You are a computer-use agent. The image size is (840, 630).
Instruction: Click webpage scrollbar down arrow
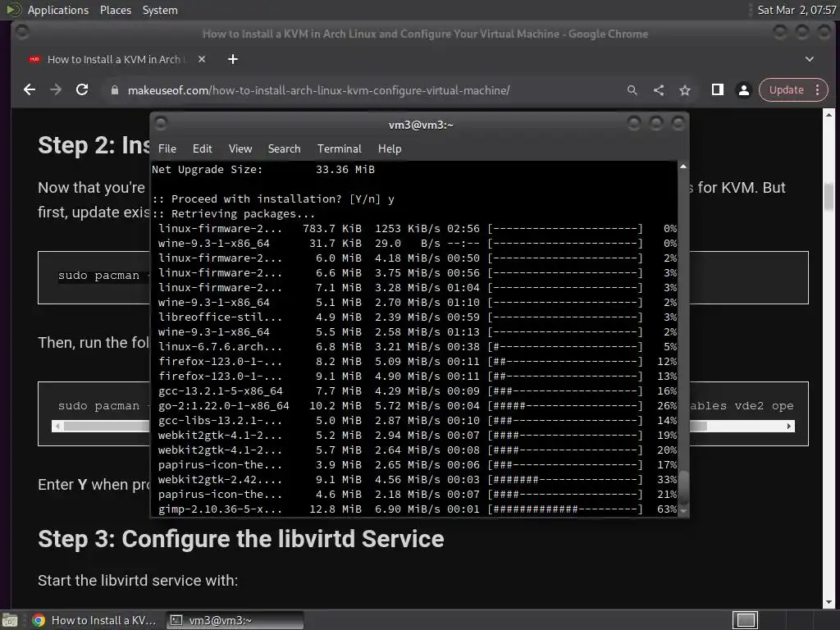click(x=829, y=603)
